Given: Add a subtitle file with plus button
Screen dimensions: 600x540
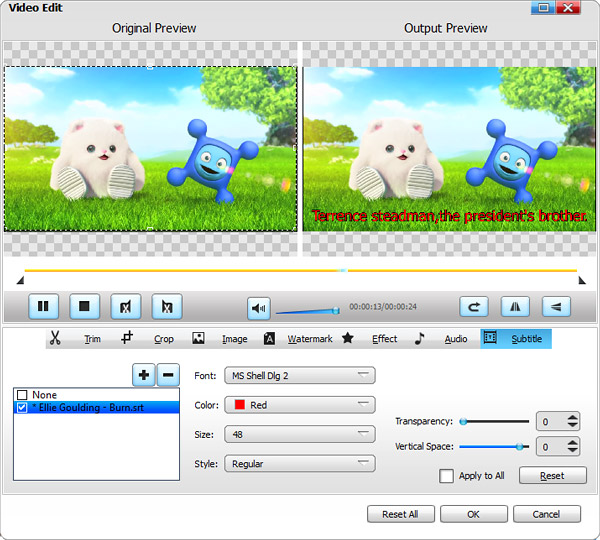Looking at the screenshot, I should (x=143, y=375).
